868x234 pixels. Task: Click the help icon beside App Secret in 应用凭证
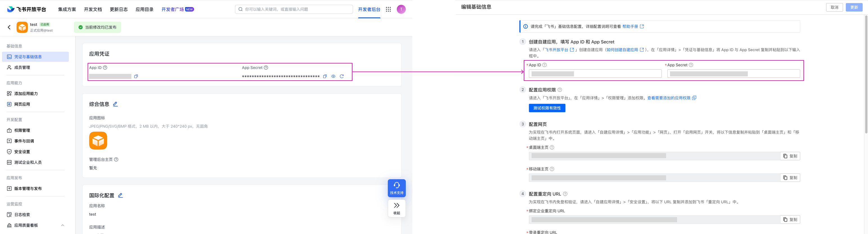(x=266, y=67)
